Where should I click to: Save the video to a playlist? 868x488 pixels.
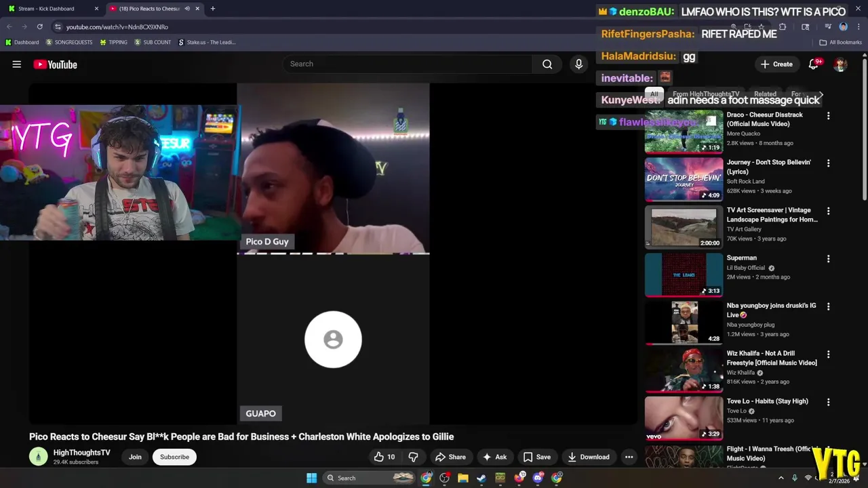[536, 457]
